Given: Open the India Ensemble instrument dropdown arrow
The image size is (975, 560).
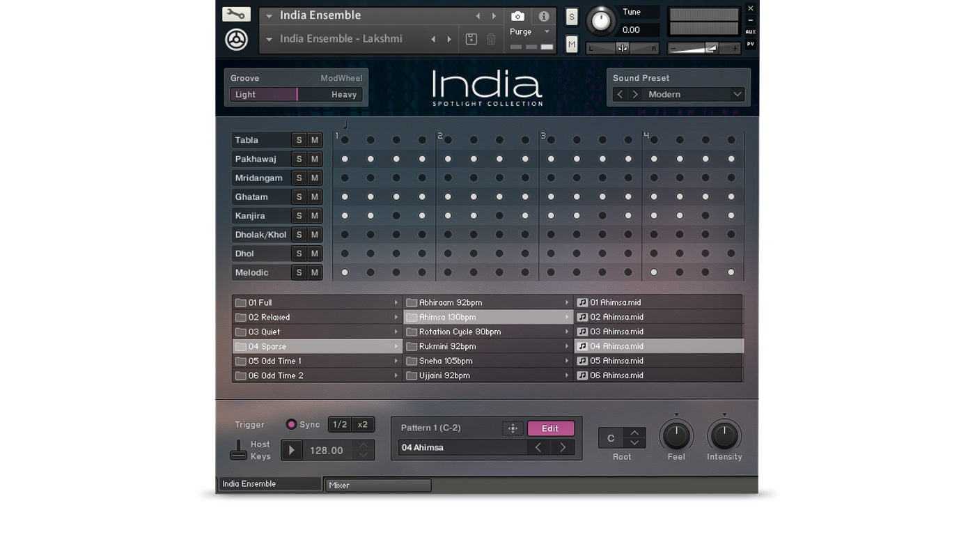Looking at the screenshot, I should (269, 16).
